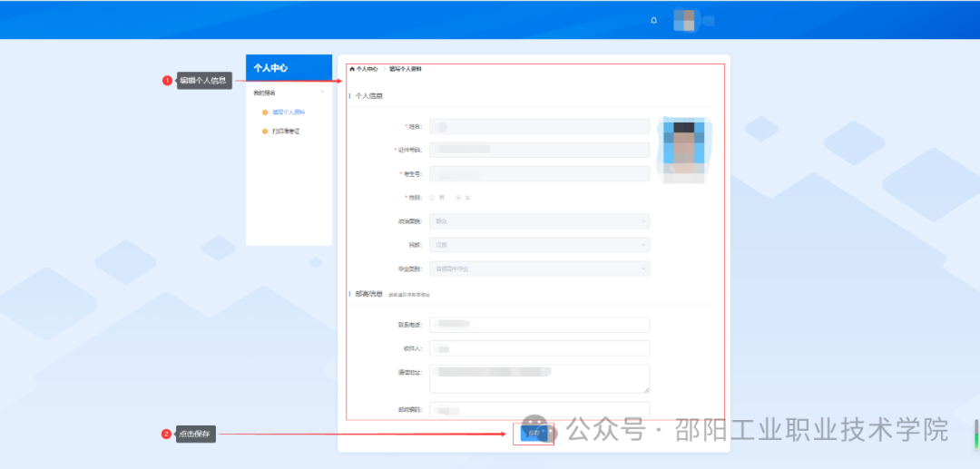Screen dimensions: 980x469
Task: Click the resize handle of 通信地址 textarea
Action: point(646,388)
